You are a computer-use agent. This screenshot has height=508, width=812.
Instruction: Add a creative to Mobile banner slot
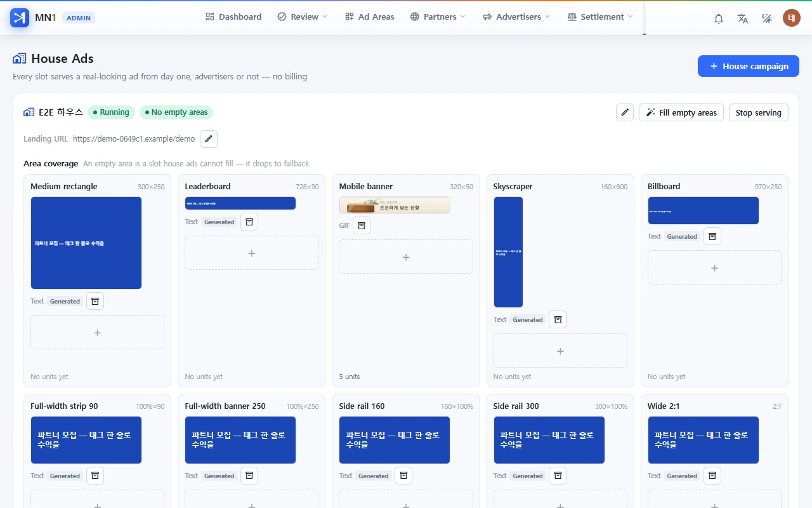pos(406,257)
